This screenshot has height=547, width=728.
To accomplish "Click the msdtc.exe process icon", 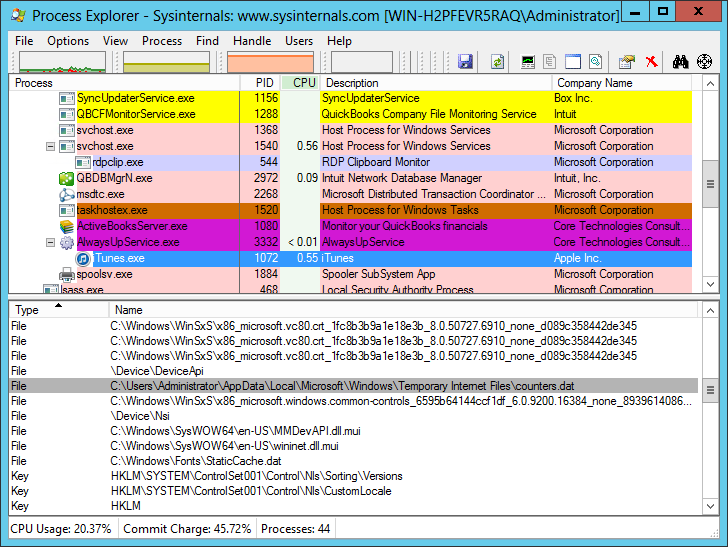I will tap(66, 195).
